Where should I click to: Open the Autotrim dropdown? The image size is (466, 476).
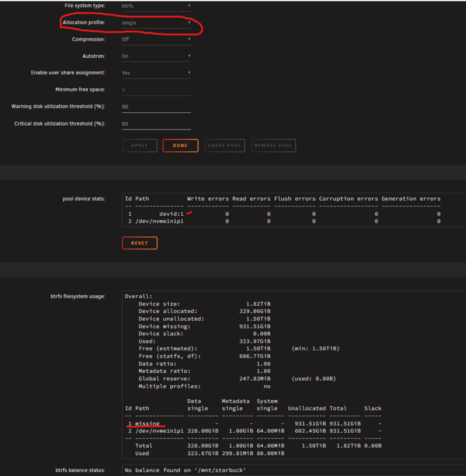(156, 56)
